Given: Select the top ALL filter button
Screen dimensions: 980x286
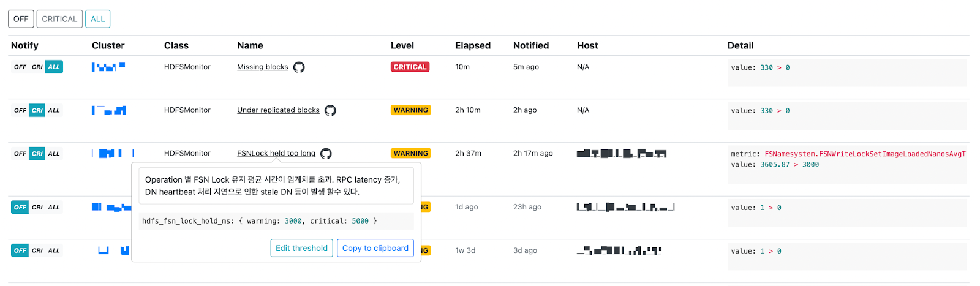Looking at the screenshot, I should (x=98, y=19).
